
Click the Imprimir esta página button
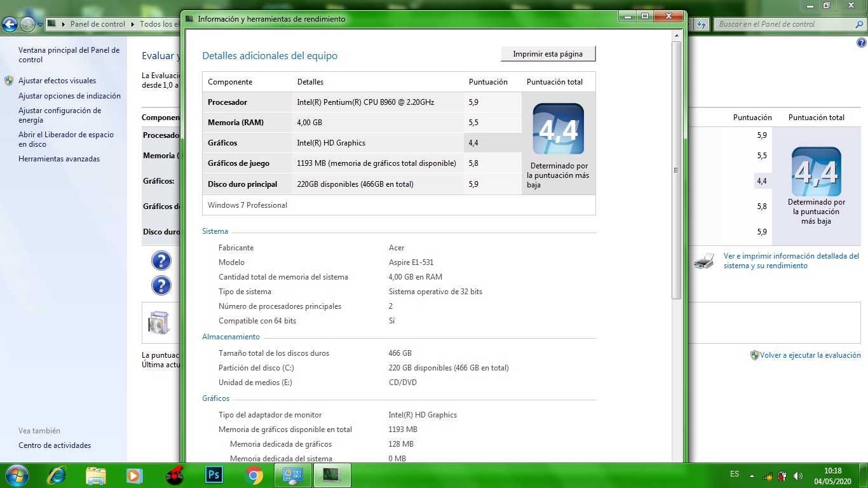(548, 54)
